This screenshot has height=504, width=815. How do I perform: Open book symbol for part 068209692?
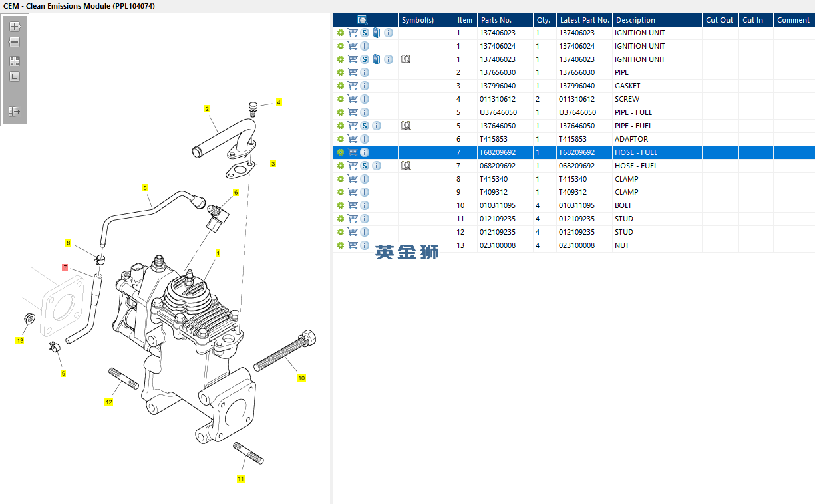[x=405, y=166]
